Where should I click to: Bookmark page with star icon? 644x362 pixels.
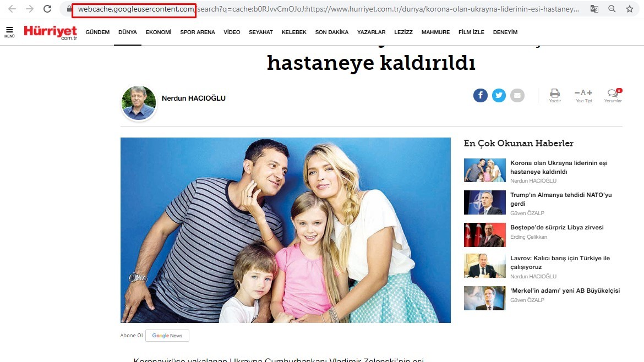(630, 9)
